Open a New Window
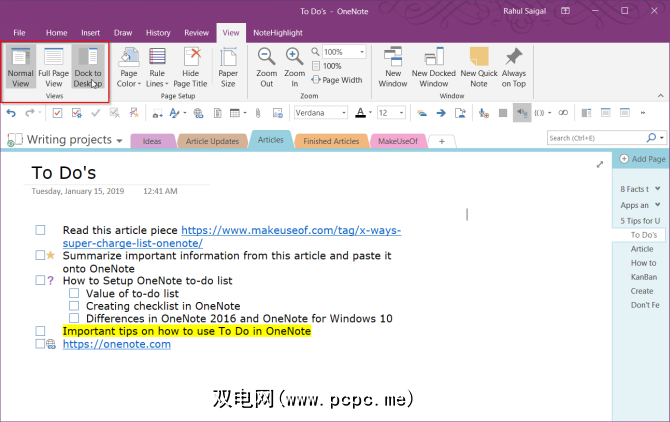Image resolution: width=670 pixels, height=422 pixels. pos(393,67)
